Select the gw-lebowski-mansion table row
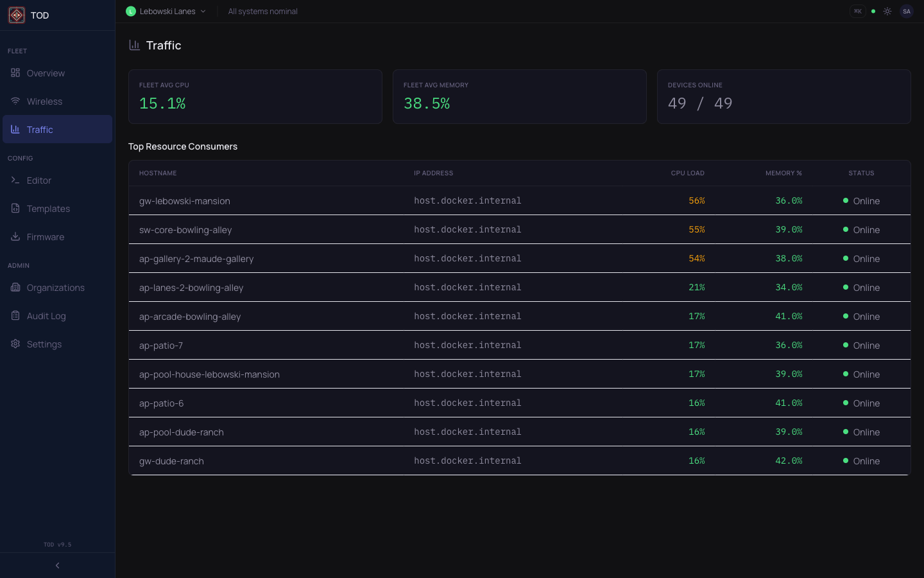The height and width of the screenshot is (578, 924). point(449,200)
